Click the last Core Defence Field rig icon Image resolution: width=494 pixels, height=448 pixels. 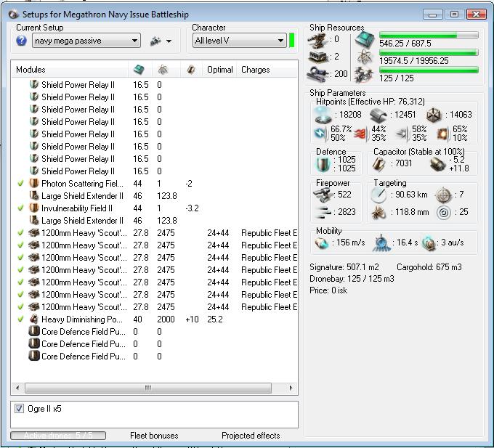coord(34,356)
